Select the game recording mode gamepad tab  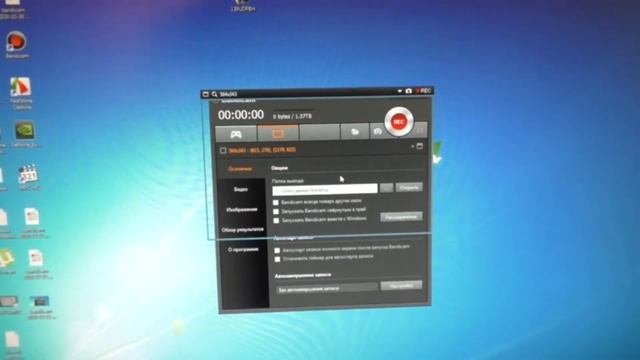click(236, 134)
